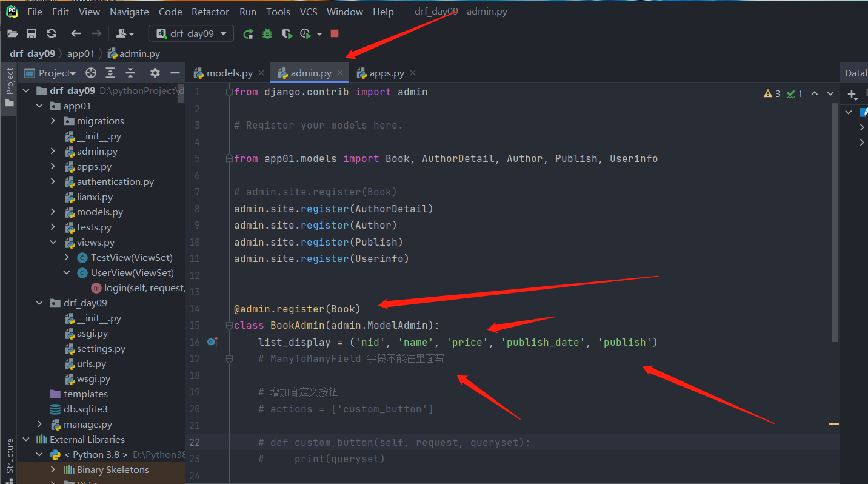Screen dimensions: 868x484
Task: Click the Project panel vertical scrollbar
Action: 181,93
